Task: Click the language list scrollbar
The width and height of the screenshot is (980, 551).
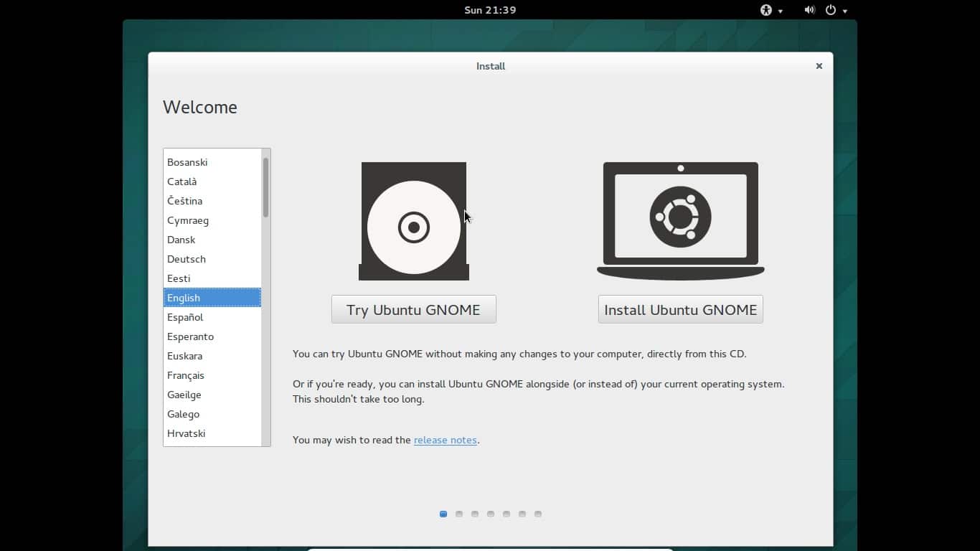Action: [x=265, y=188]
